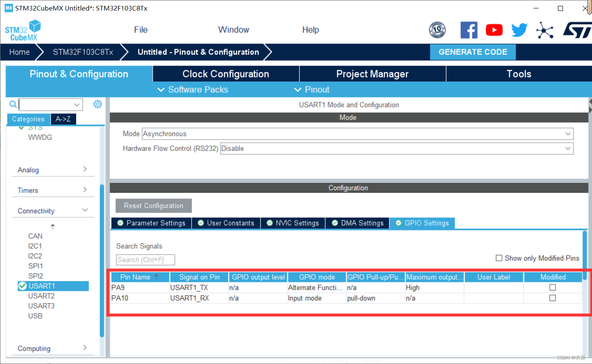Open the peripheral search combo box arrow
The image size is (592, 364).
point(77,104)
